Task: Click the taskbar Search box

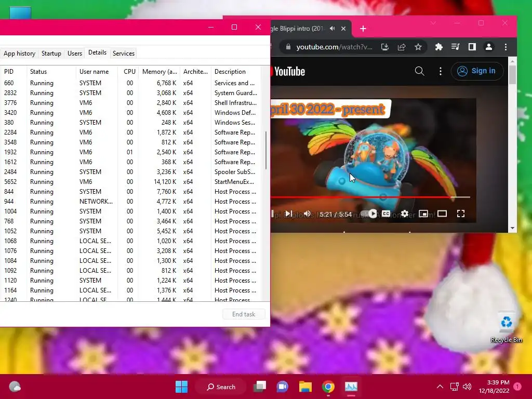Action: [221, 387]
